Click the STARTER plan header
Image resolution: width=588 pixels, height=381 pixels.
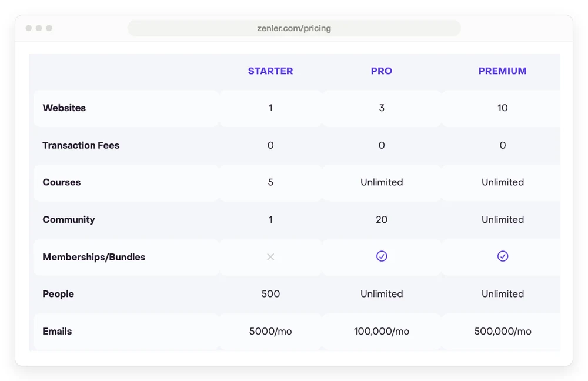click(x=270, y=71)
